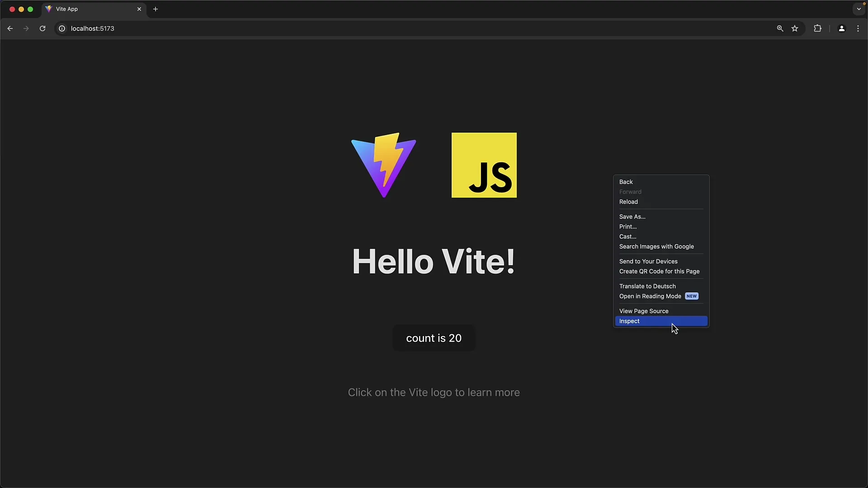Select Inspect in the context menu

tap(661, 321)
